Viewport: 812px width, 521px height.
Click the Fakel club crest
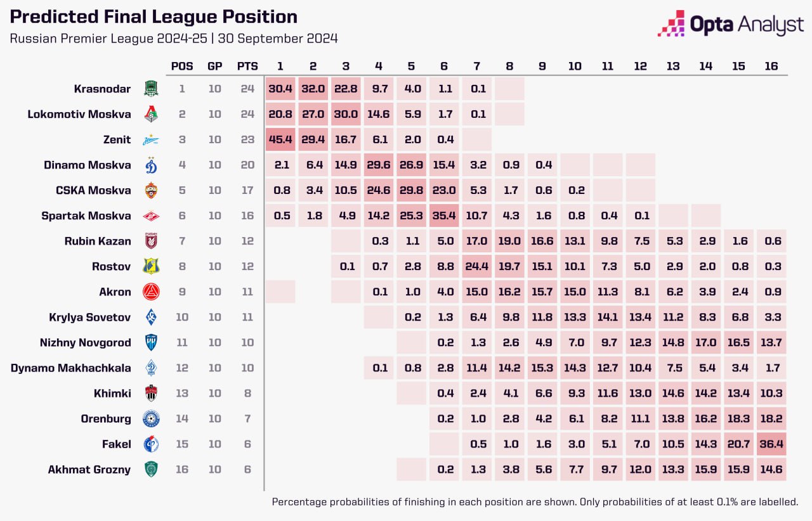(151, 444)
